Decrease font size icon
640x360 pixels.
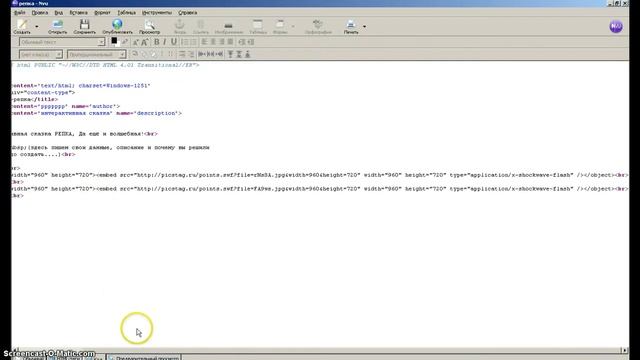coord(136,42)
